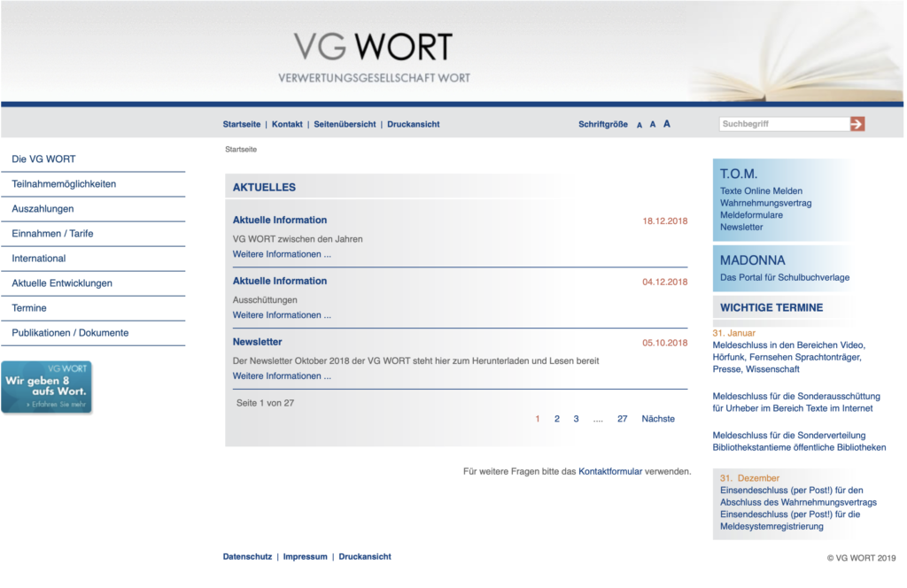Open Kontakt in the top navigation
The width and height of the screenshot is (907, 588).
287,124
